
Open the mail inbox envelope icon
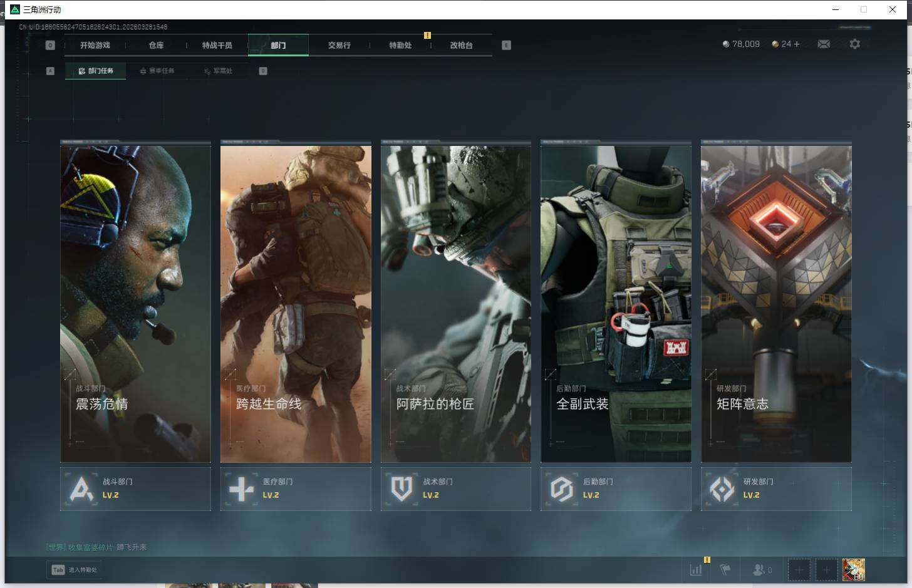coord(824,44)
